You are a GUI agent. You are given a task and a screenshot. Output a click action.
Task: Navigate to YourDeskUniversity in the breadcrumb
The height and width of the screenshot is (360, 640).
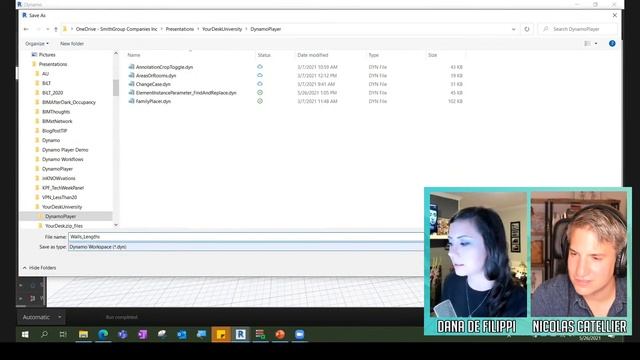point(222,29)
